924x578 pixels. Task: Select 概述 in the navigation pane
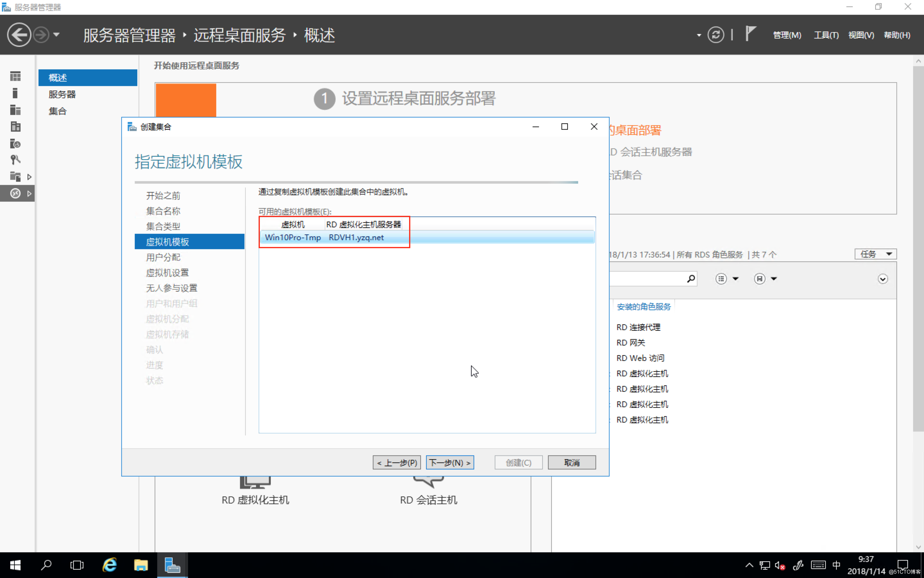tap(88, 78)
